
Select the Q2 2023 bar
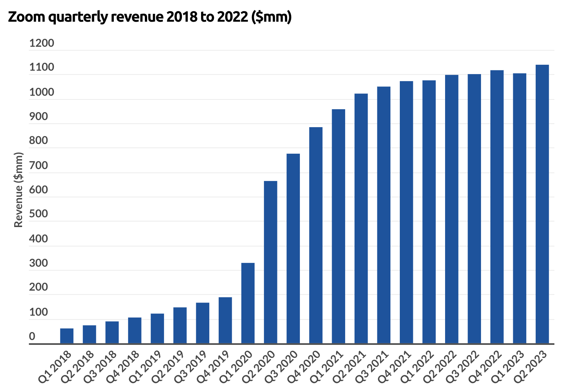tap(542, 204)
